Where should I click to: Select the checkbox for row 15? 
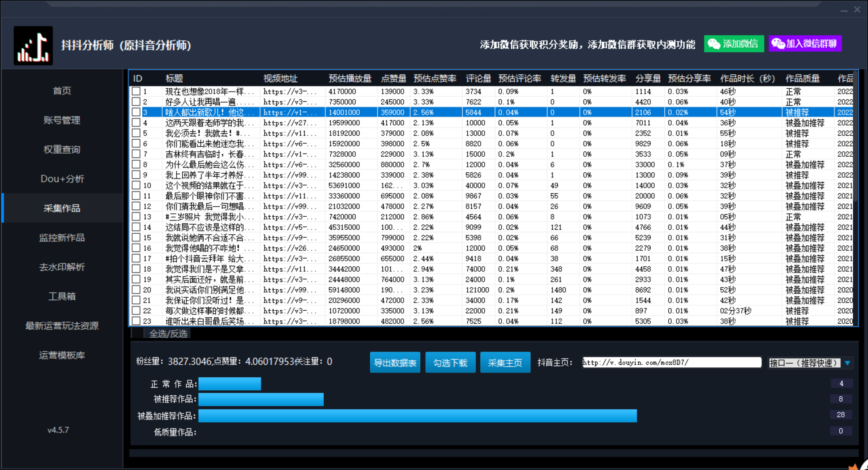point(136,238)
